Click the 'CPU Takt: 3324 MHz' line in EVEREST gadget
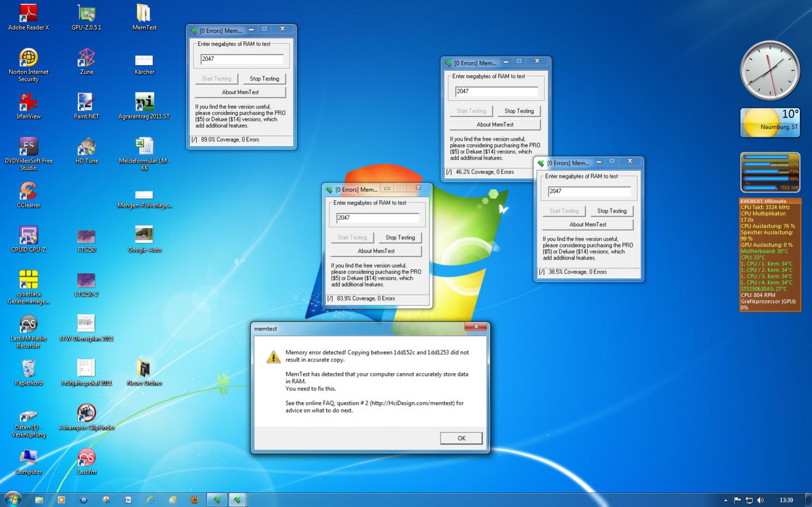This screenshot has height=507, width=812. 765,207
